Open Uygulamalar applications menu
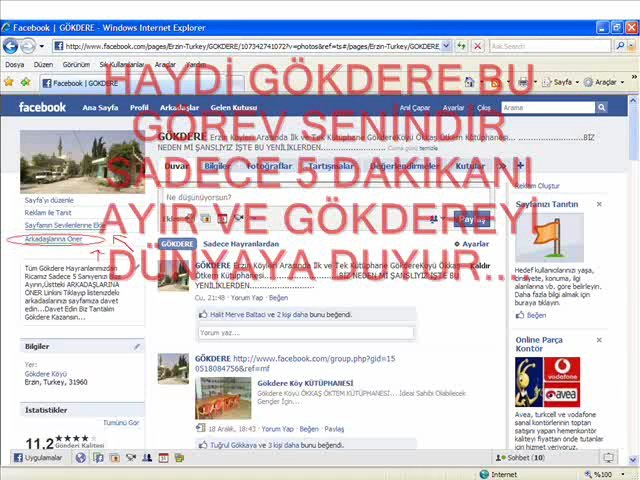This screenshot has height=480, width=640. [38, 458]
